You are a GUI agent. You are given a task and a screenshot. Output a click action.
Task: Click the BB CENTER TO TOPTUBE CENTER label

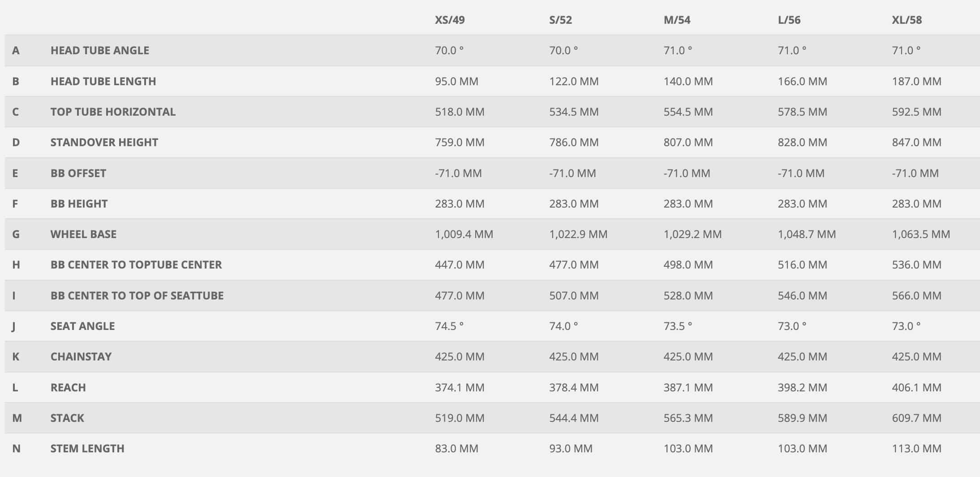pos(136,265)
